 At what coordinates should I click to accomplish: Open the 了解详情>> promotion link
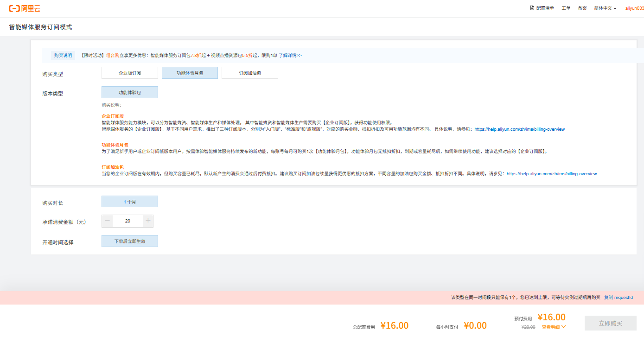pyautogui.click(x=290, y=55)
